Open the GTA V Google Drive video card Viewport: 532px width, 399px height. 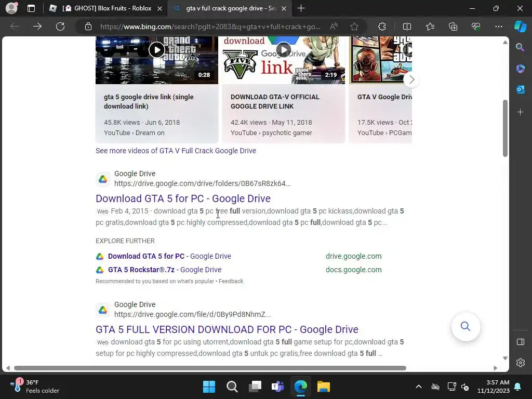coord(380,90)
